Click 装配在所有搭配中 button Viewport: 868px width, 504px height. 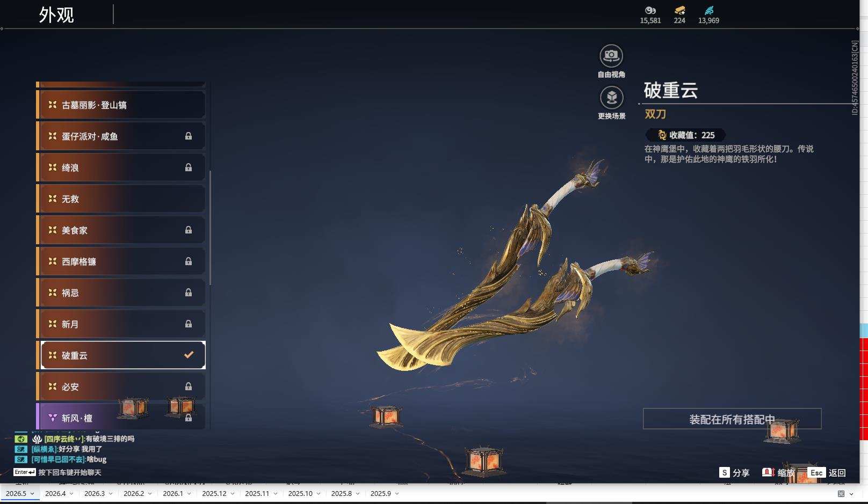point(732,419)
